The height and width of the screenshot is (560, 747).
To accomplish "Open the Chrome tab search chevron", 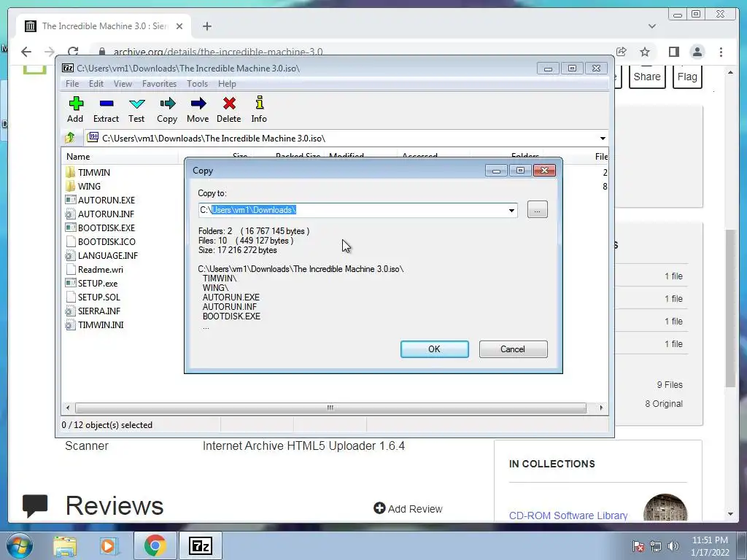I will click(x=652, y=26).
